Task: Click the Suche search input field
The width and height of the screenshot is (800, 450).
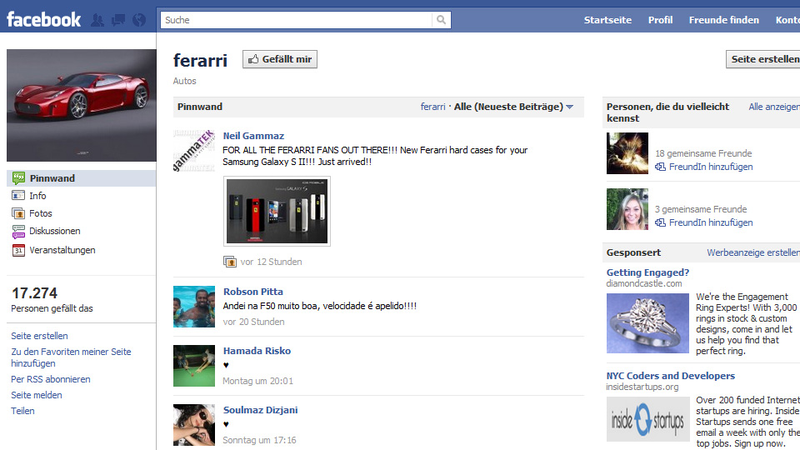Action: [x=296, y=20]
